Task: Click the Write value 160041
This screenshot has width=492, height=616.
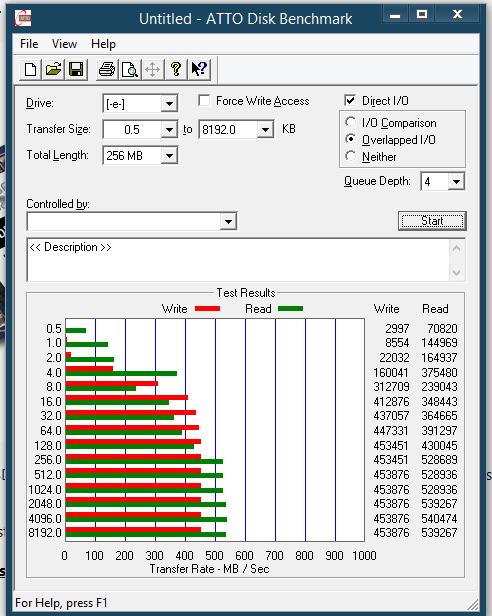Action: [391, 372]
